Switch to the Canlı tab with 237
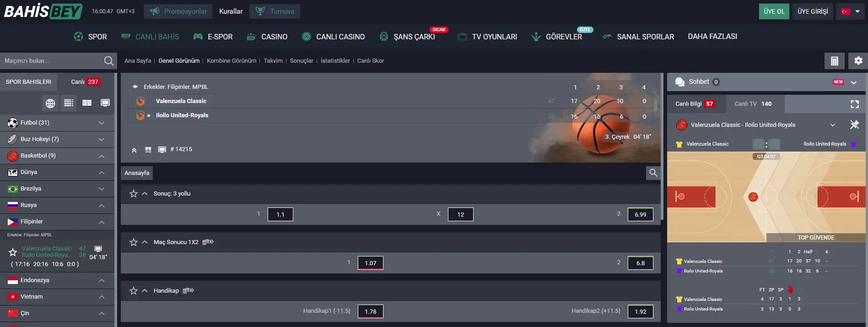Image resolution: width=868 pixels, height=327 pixels. (x=86, y=82)
